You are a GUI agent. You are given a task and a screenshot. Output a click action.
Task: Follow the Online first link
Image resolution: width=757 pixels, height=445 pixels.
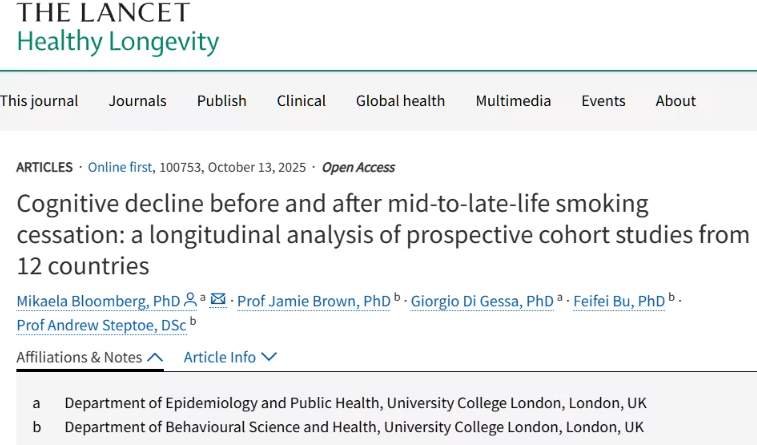click(120, 167)
